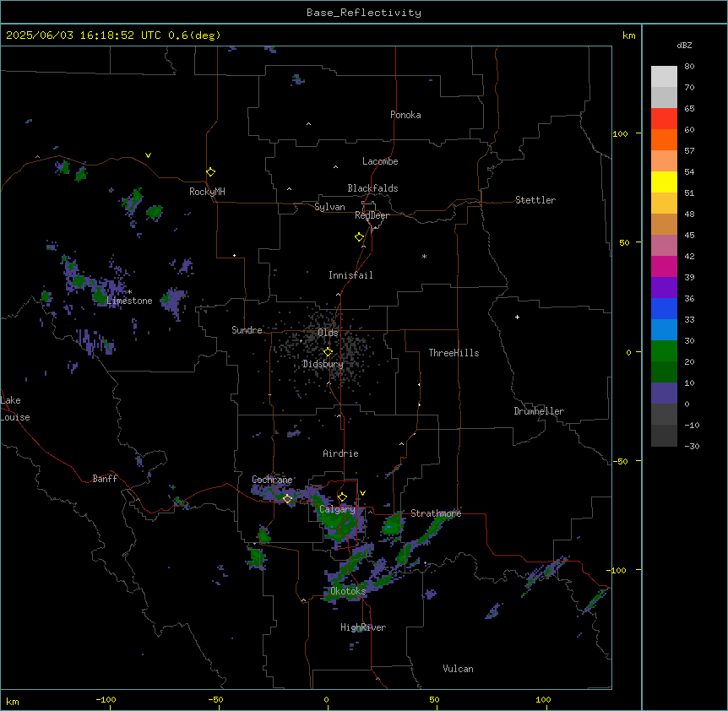
Task: Select the Olds label
Action: click(328, 333)
